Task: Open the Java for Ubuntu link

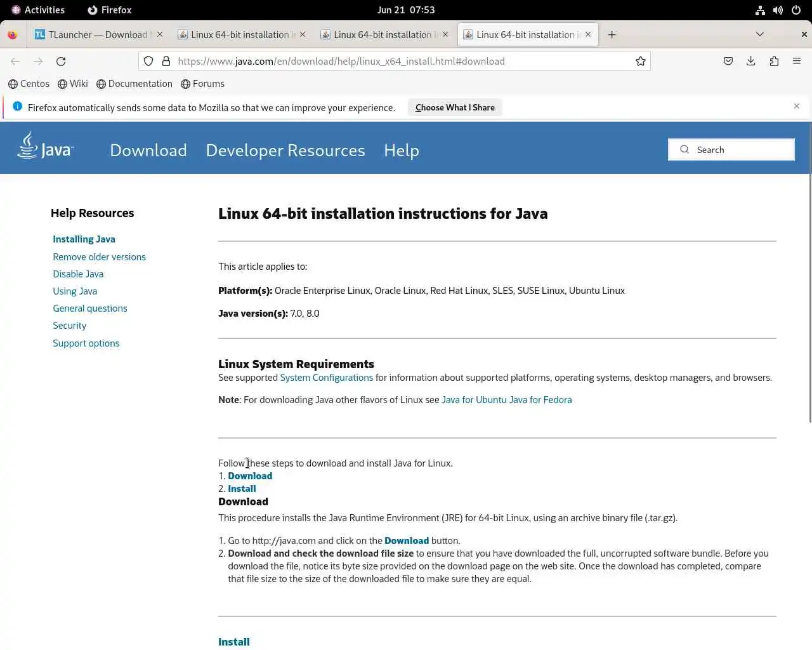Action: coord(475,400)
